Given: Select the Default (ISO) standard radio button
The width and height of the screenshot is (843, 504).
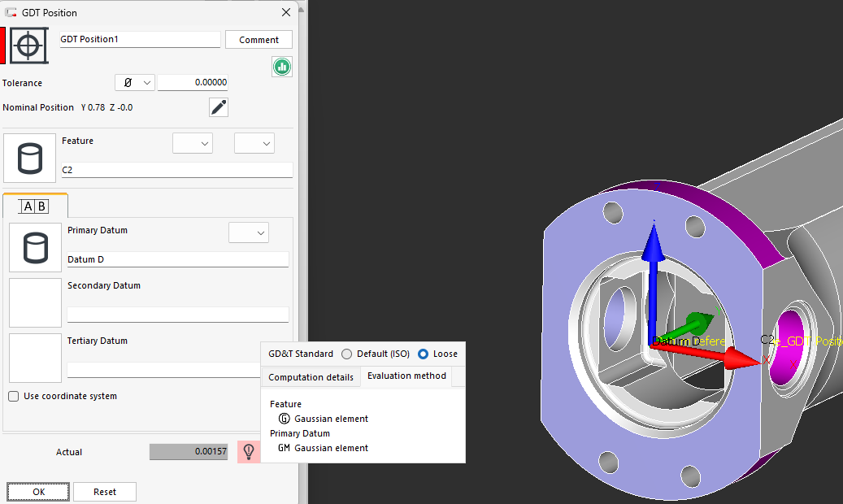Looking at the screenshot, I should point(347,354).
